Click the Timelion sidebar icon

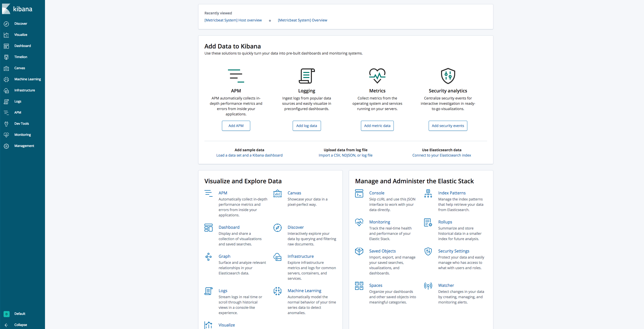6,57
